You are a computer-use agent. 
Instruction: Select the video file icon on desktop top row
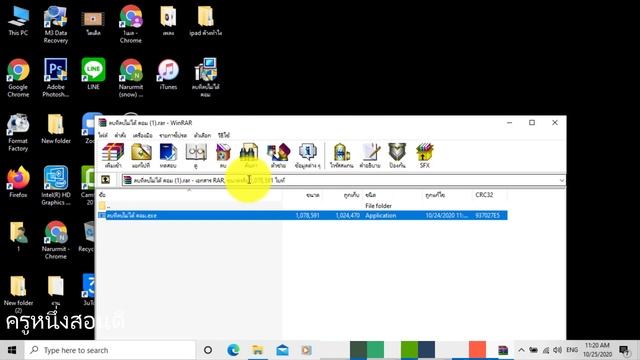tap(93, 20)
